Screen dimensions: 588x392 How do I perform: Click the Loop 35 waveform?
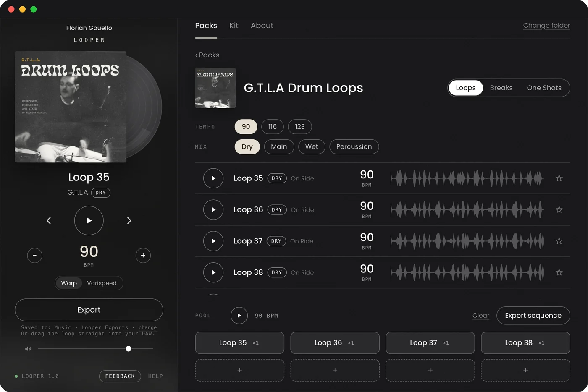click(467, 178)
